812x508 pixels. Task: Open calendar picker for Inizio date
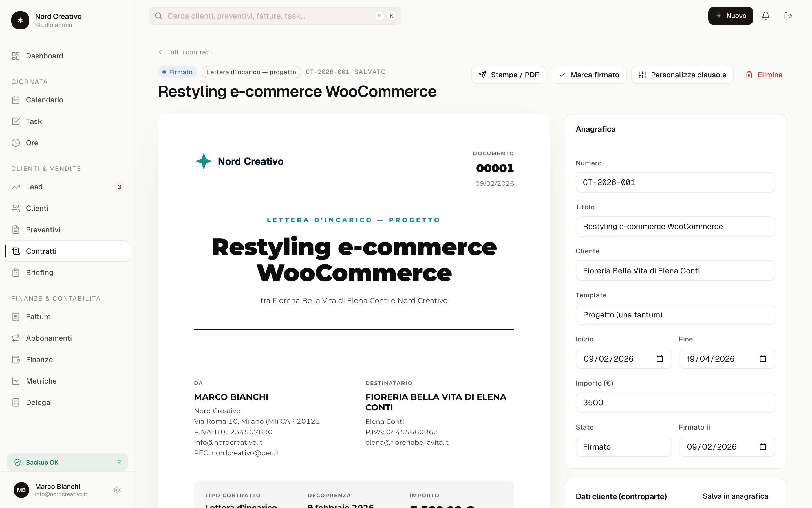[659, 358]
